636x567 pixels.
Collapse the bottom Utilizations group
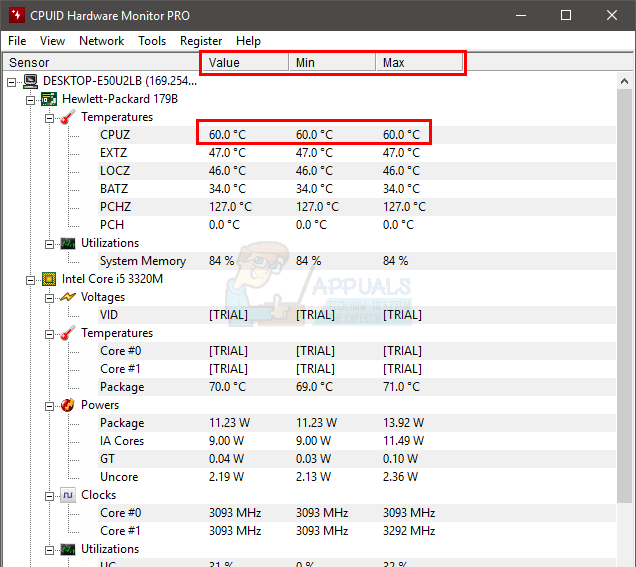coord(49,550)
